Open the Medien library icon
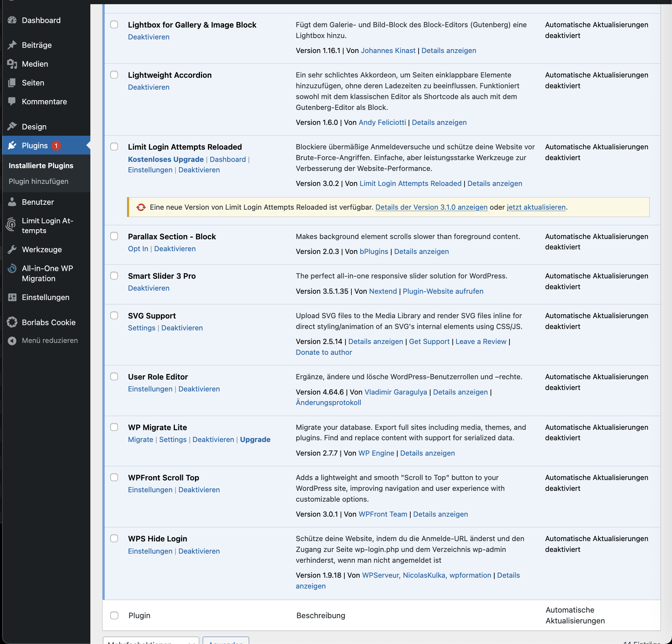This screenshot has width=672, height=644. (x=12, y=64)
